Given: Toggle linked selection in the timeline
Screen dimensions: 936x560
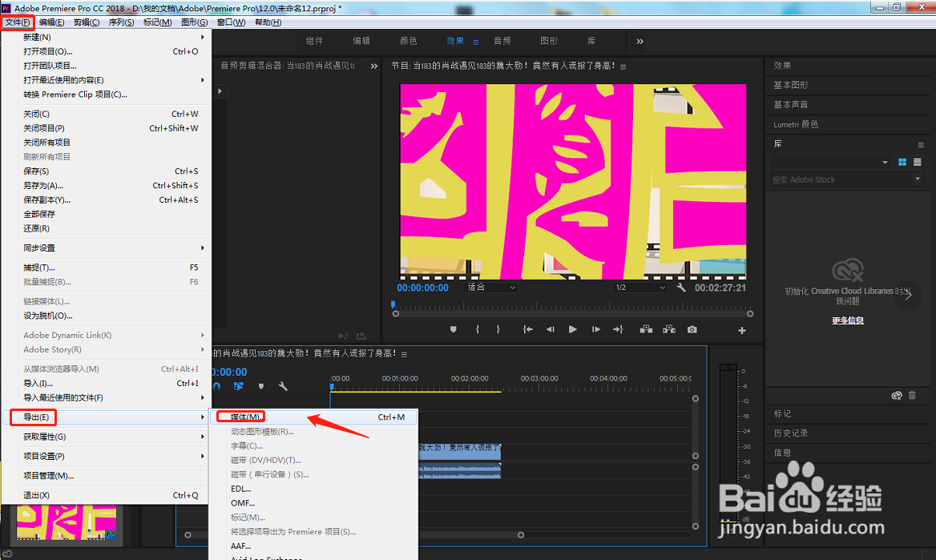Looking at the screenshot, I should pyautogui.click(x=239, y=386).
